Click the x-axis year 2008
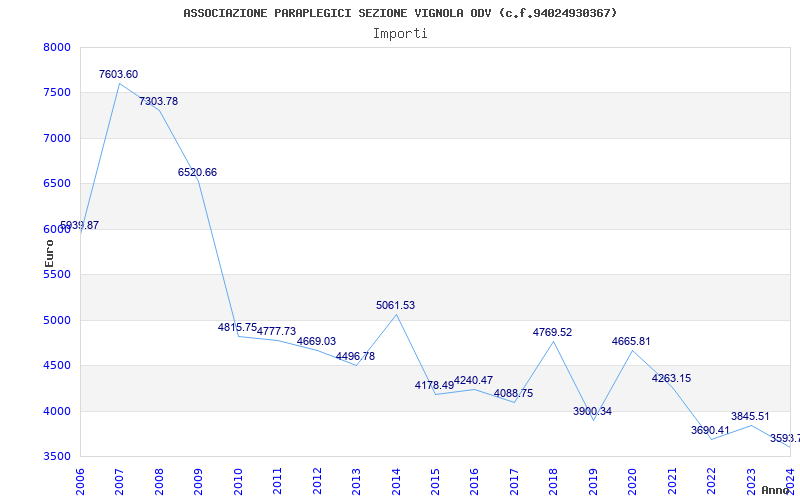This screenshot has height=500, width=800. (x=159, y=482)
